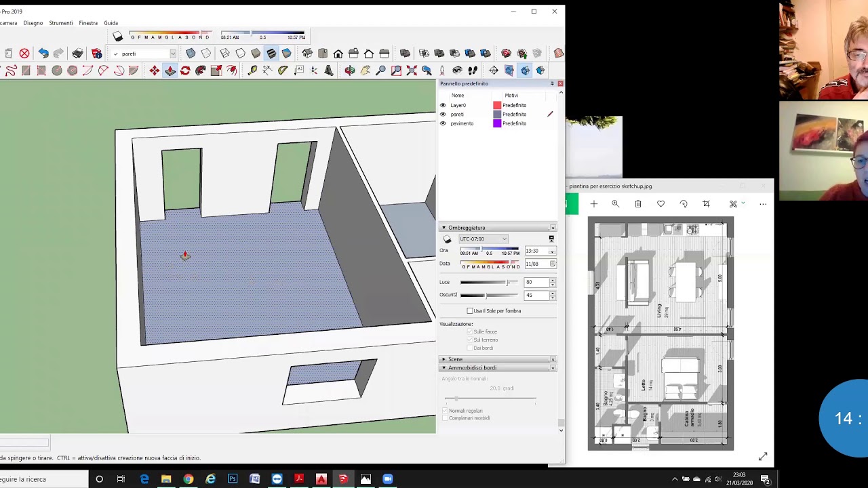The image size is (868, 488).
Task: Undo the last action
Action: 43,54
